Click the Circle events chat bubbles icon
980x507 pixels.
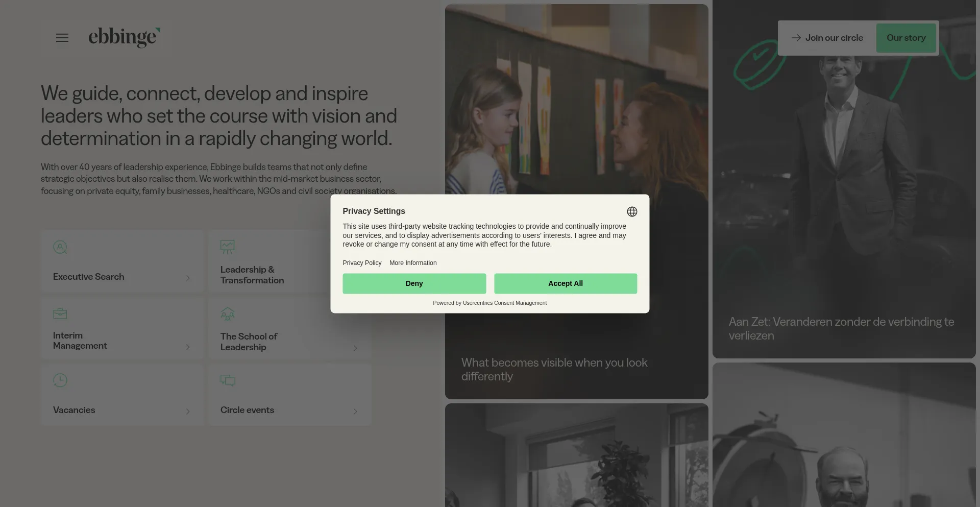tap(228, 380)
